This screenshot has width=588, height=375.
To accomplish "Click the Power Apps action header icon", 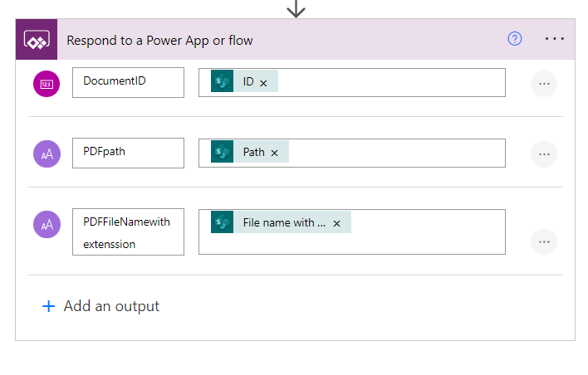I will (37, 40).
